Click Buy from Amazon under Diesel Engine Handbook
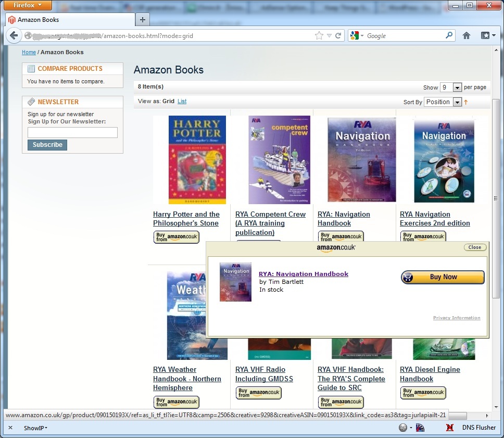Viewport: 504px width, 438px height. [x=423, y=393]
